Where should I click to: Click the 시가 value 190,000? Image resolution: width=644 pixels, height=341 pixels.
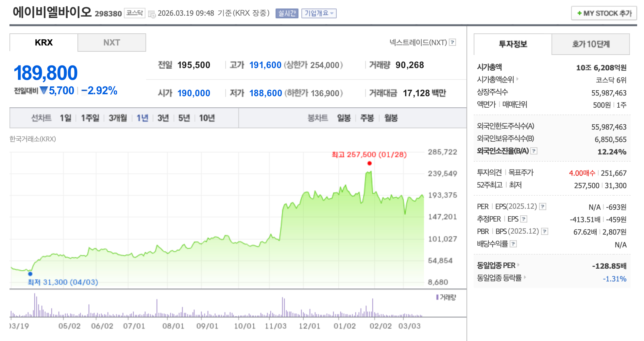point(194,93)
